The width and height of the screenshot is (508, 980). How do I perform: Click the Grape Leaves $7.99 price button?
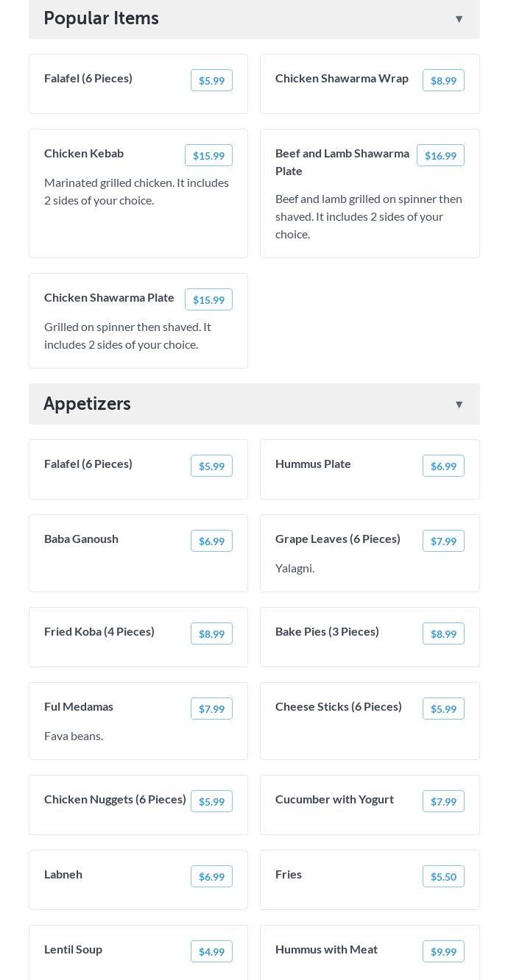(443, 542)
